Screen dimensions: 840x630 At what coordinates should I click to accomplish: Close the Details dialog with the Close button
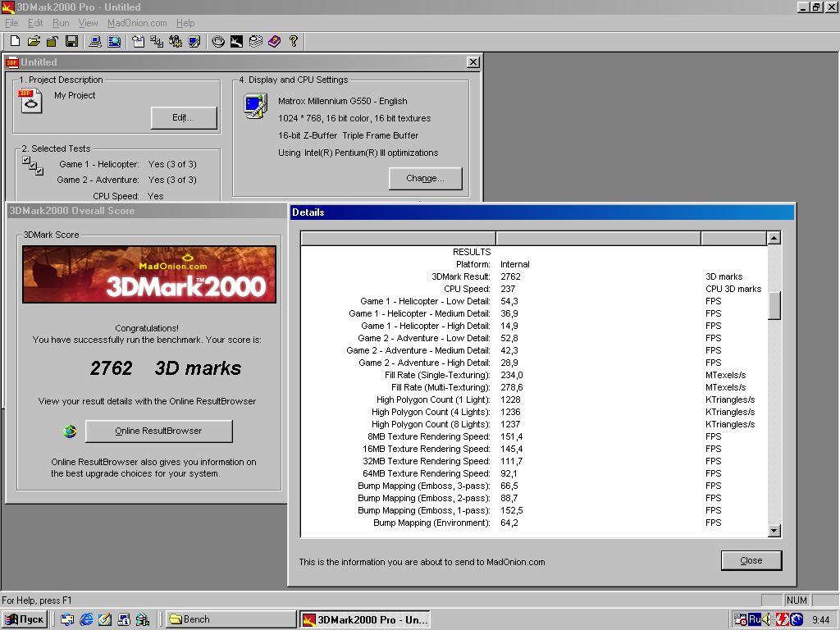[751, 560]
